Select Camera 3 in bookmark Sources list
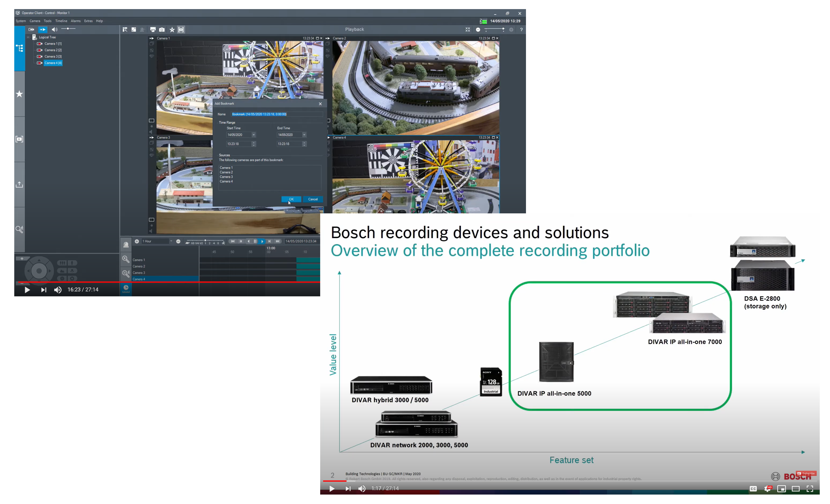The image size is (830, 504). pyautogui.click(x=226, y=177)
